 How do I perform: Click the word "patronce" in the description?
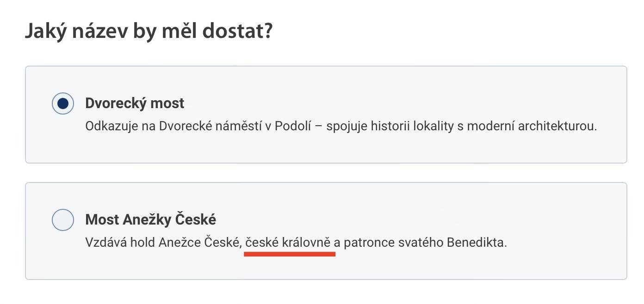(x=369, y=243)
